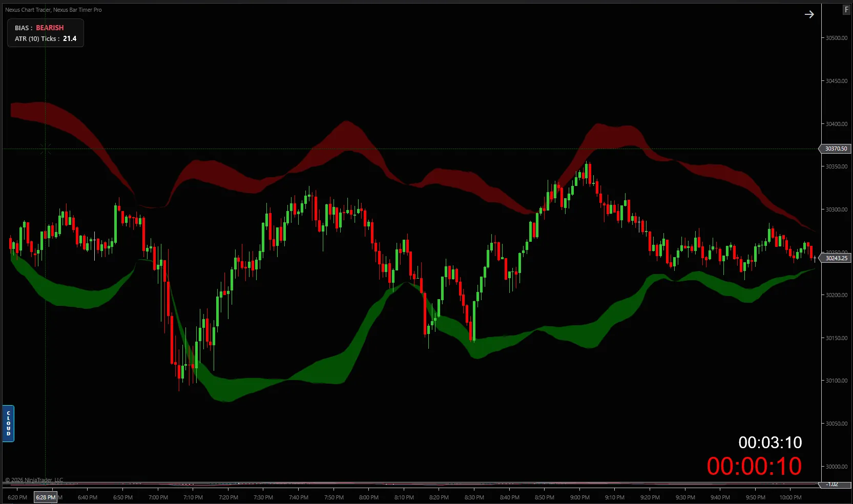Click the 30500.00 price axis label

pos(836,38)
